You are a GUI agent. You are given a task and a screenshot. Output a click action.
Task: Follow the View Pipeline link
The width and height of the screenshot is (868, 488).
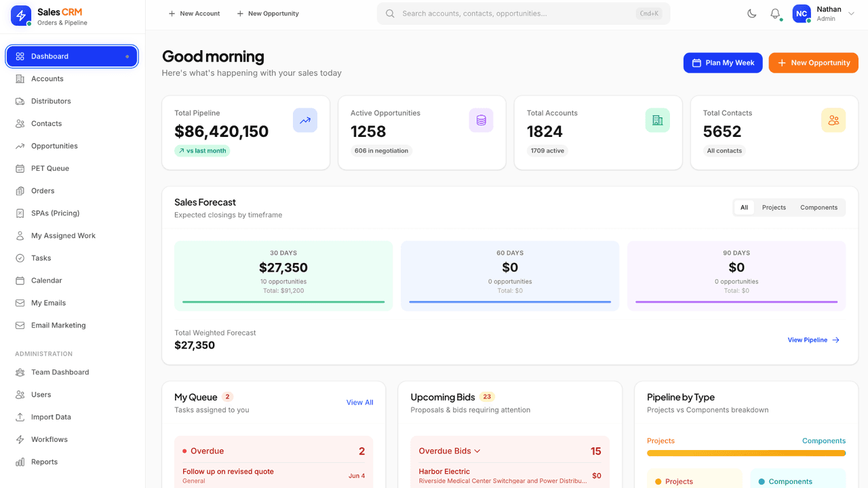[813, 340]
